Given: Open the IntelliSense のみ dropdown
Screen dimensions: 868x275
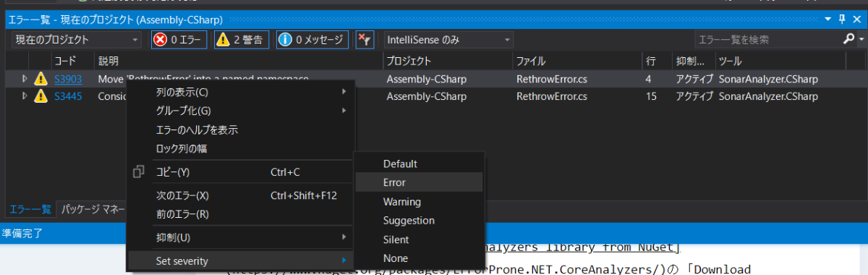Looking at the screenshot, I should coord(448,40).
